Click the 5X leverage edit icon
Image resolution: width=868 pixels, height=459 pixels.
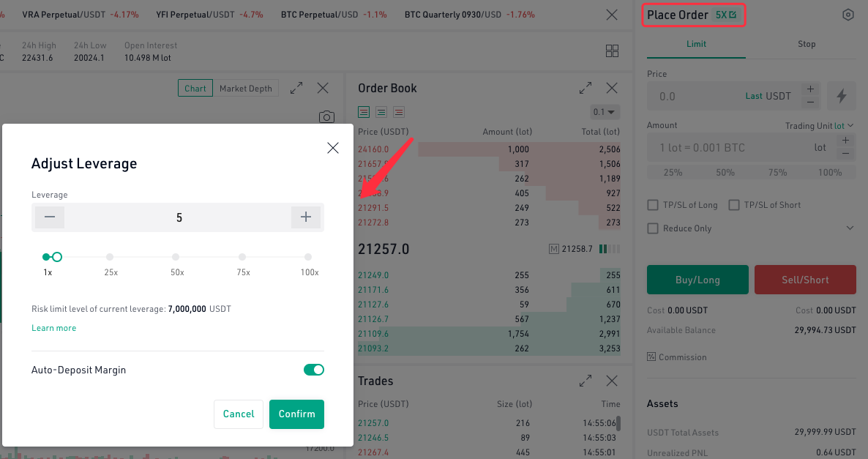tap(733, 15)
